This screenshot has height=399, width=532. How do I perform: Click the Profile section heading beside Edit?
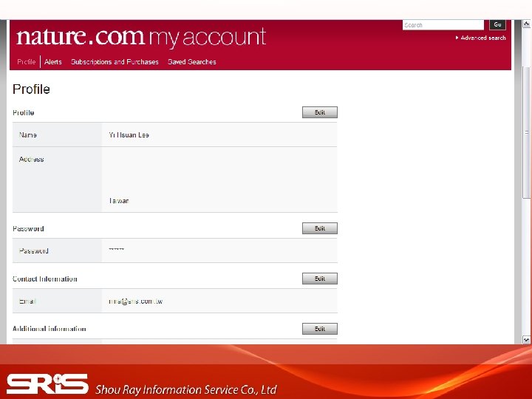24,112
